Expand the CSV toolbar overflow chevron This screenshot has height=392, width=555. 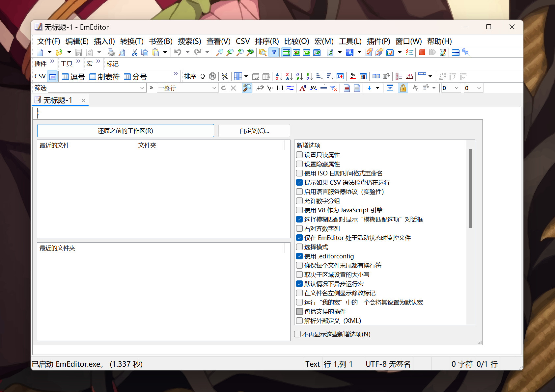click(x=176, y=74)
